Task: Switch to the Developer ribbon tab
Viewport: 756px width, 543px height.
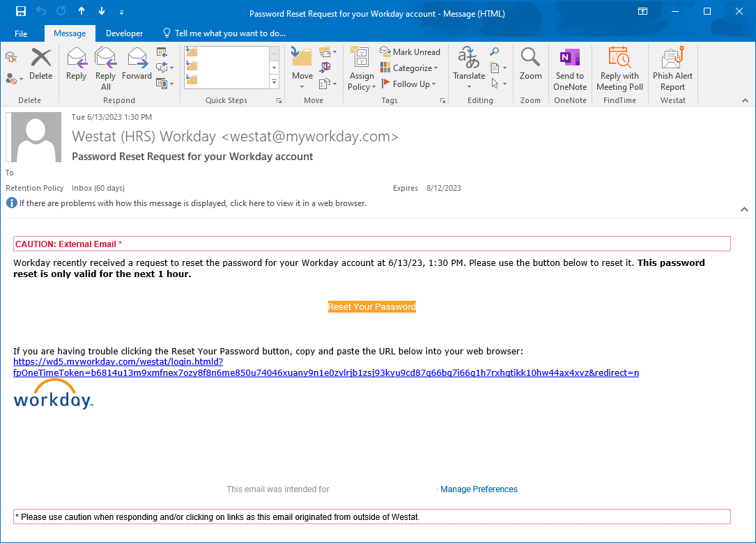Action: [x=125, y=33]
